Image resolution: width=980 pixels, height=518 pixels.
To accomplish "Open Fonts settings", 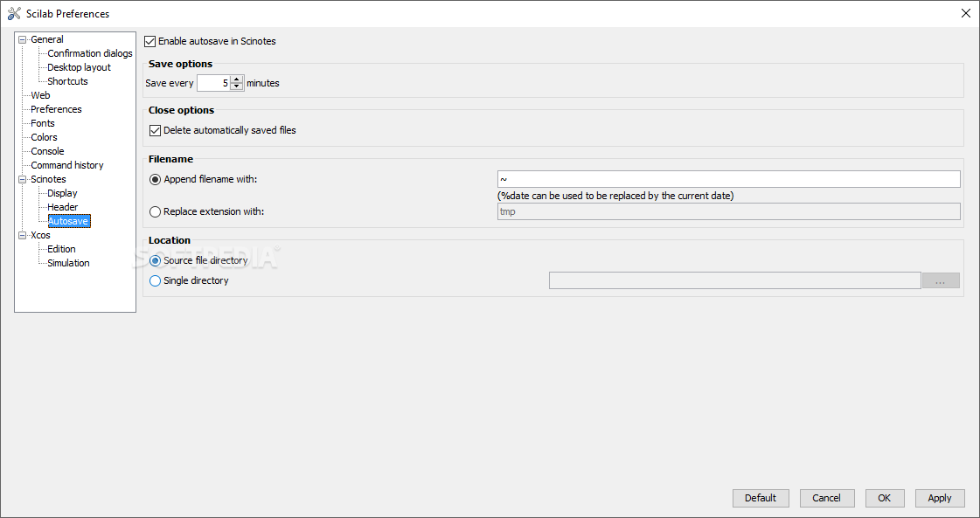I will click(43, 123).
